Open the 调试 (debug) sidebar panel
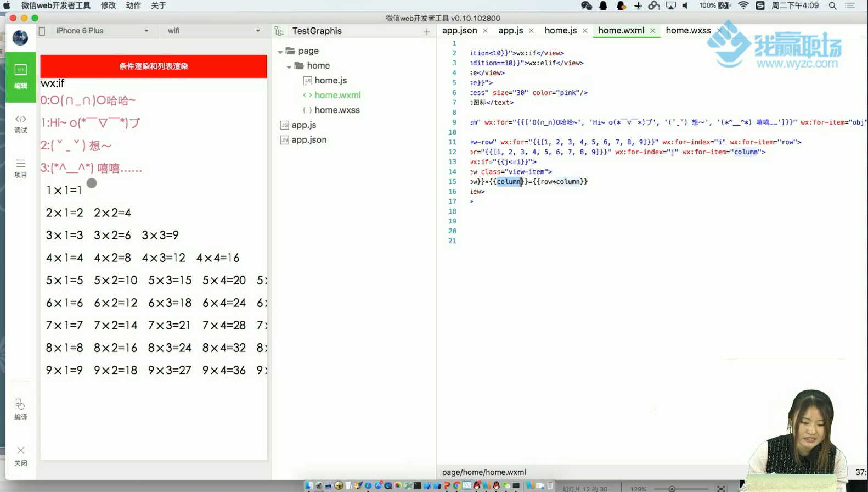 pos(21,124)
